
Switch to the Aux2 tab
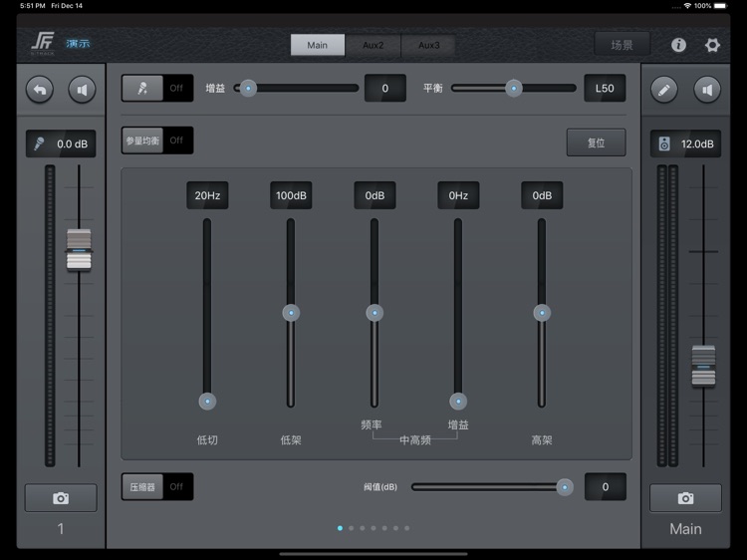coord(373,45)
